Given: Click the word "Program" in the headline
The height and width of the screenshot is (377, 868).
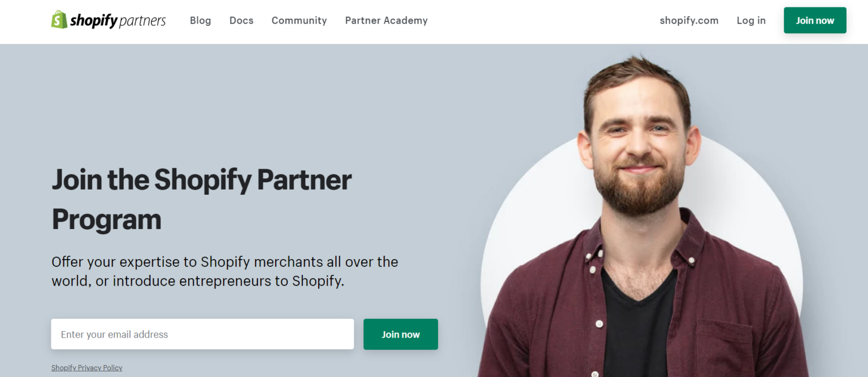Looking at the screenshot, I should (106, 220).
